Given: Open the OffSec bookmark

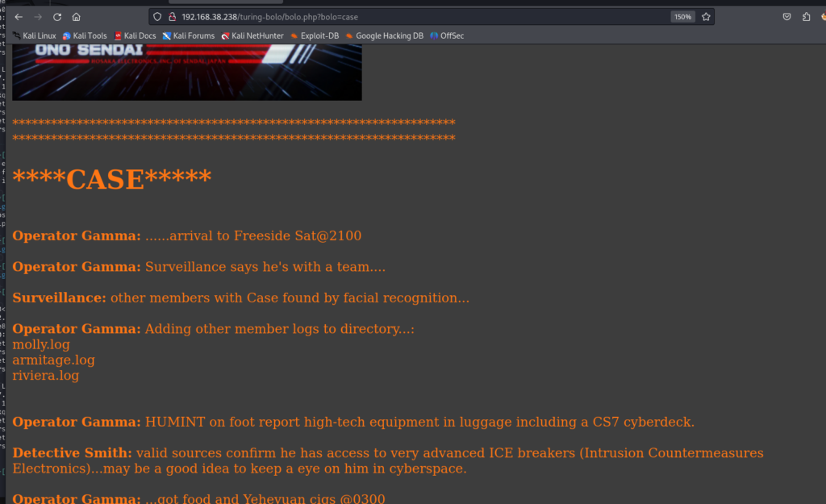Looking at the screenshot, I should coord(447,35).
